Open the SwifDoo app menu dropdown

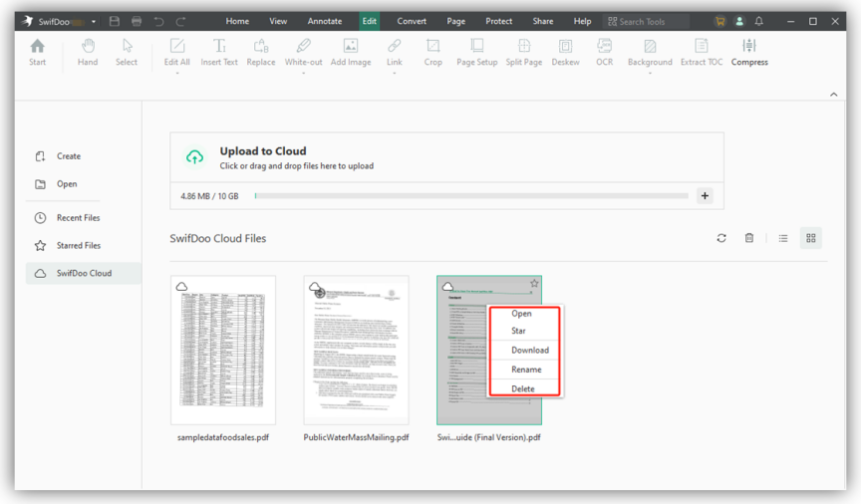tap(94, 21)
